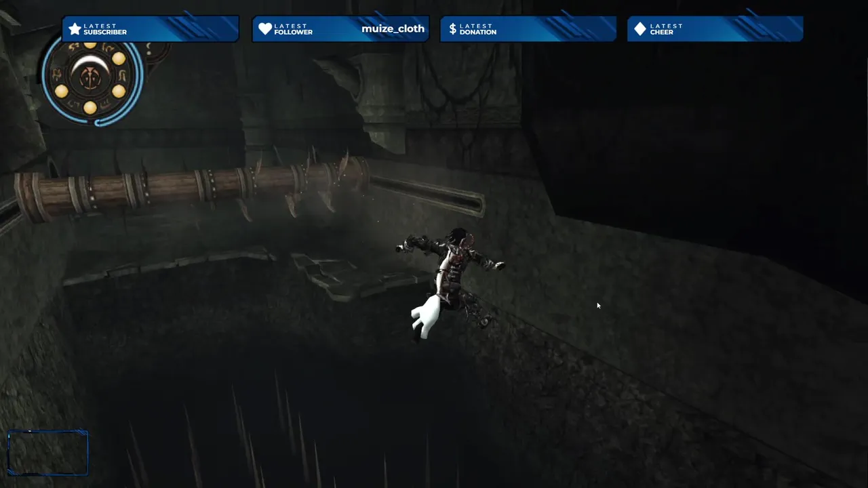Click the dollar sign icon on the donation banner
The height and width of the screenshot is (488, 868).
coord(452,29)
